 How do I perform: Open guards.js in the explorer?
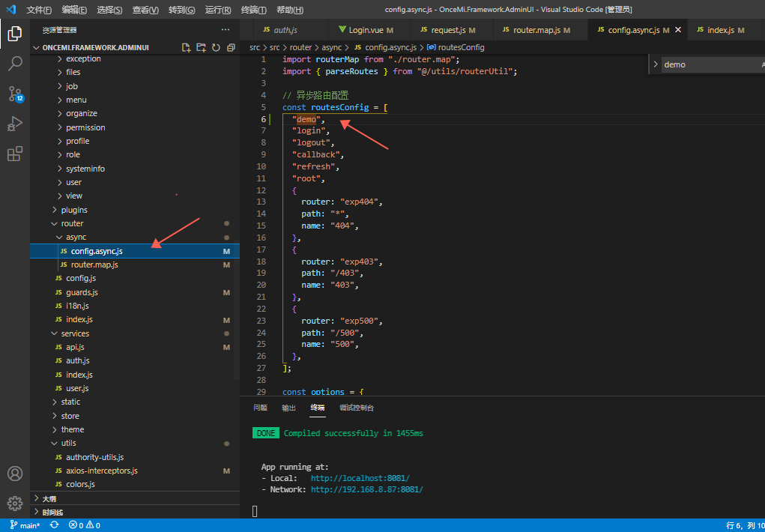pos(135,292)
